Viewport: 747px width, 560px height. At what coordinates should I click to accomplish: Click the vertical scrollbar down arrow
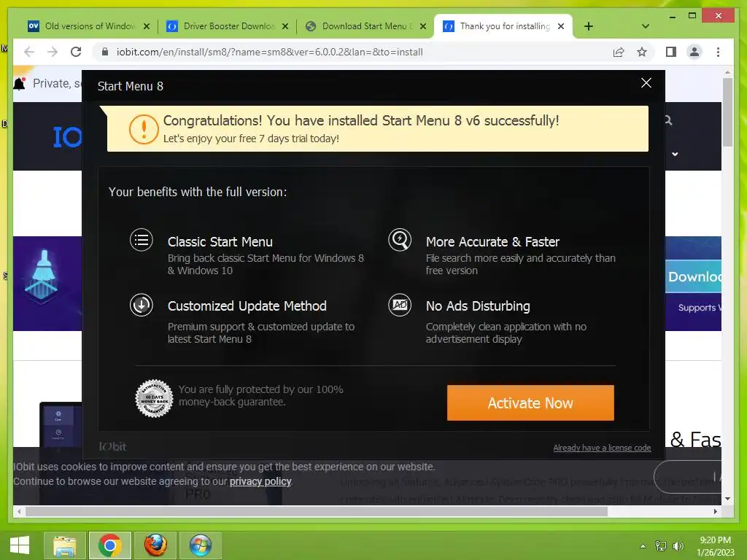tap(727, 499)
